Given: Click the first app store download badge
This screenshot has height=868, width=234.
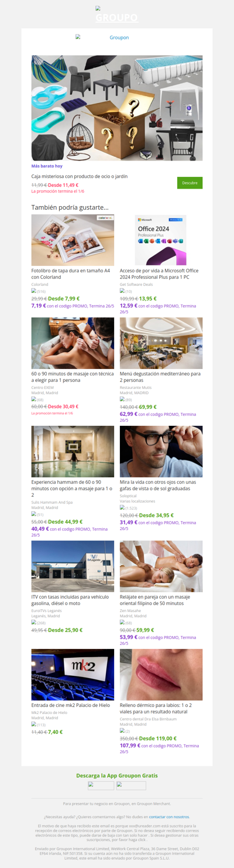Looking at the screenshot, I should (101, 785).
